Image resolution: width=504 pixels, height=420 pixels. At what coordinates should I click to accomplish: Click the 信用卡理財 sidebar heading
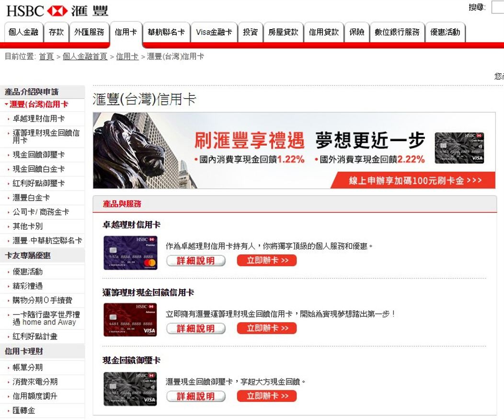pyautogui.click(x=24, y=351)
